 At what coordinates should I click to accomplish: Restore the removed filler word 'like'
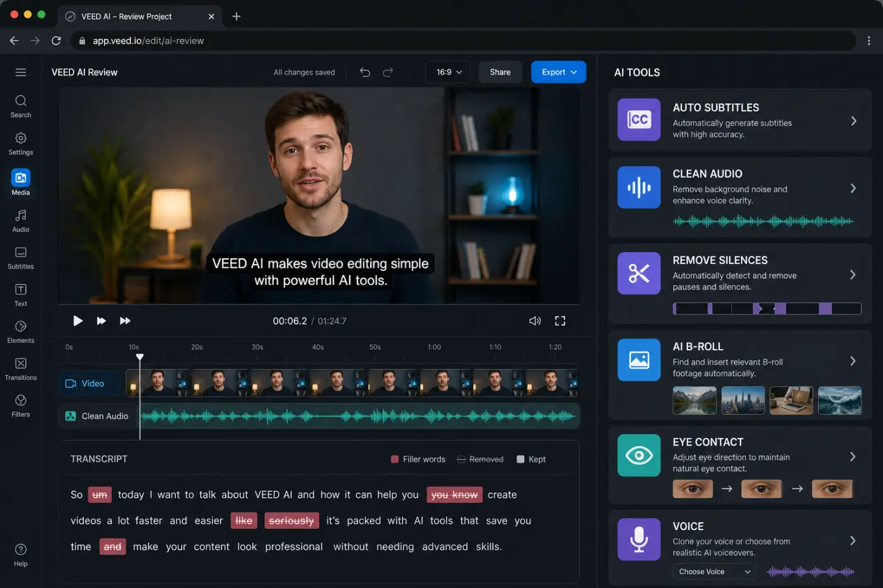[x=244, y=521]
